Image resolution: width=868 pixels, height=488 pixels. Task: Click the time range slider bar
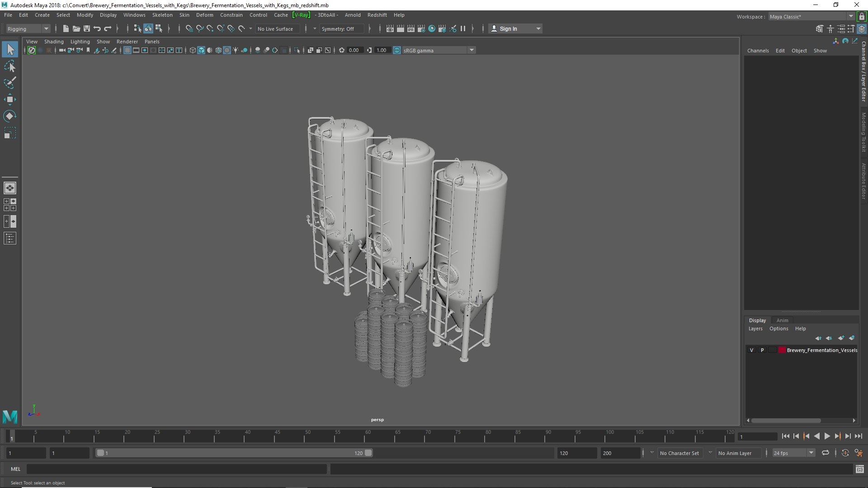click(x=234, y=453)
